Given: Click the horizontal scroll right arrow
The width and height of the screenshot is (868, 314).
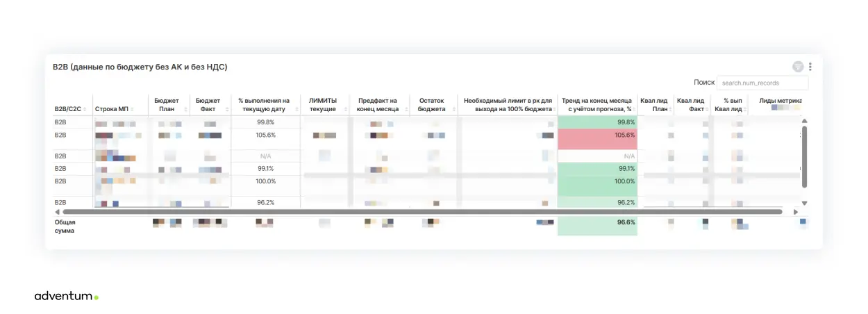Looking at the screenshot, I should [x=795, y=211].
